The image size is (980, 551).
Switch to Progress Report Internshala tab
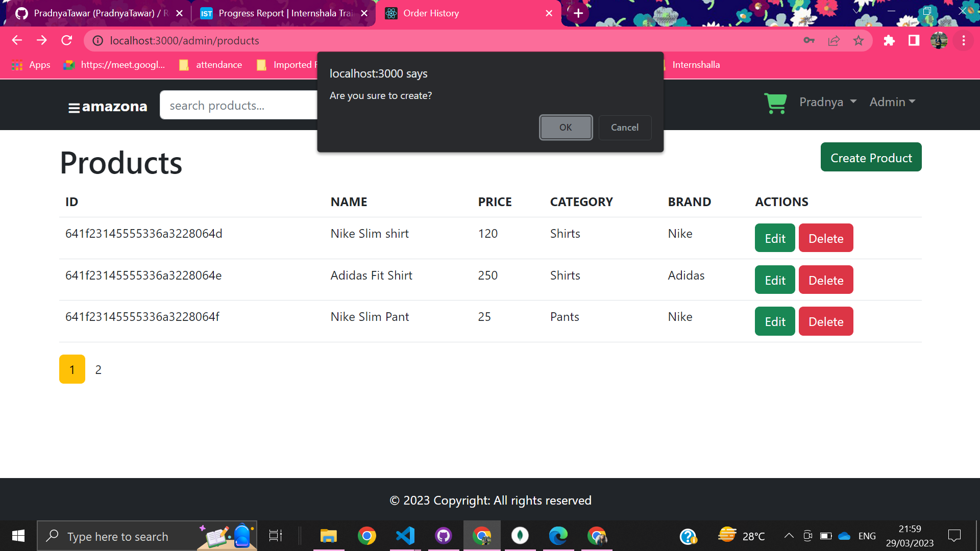[283, 13]
